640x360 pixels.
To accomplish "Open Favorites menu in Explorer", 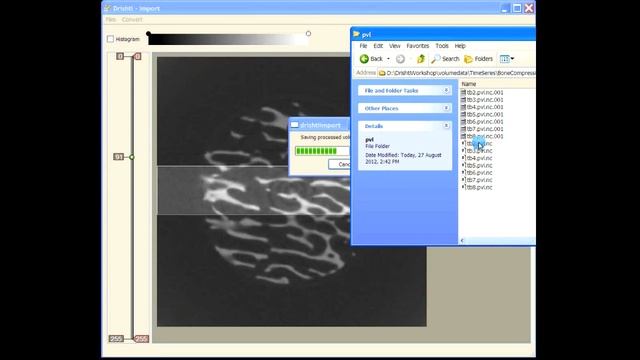I will [418, 46].
